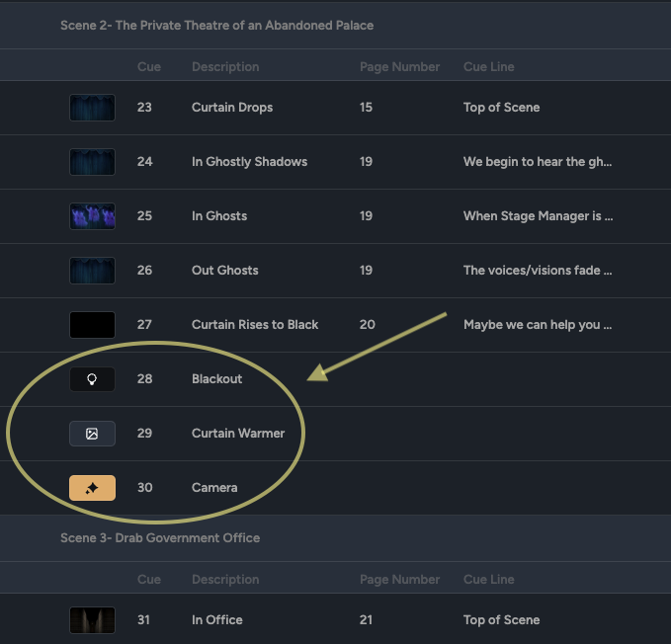Click page number 19 in the cue 24 row

366,162
